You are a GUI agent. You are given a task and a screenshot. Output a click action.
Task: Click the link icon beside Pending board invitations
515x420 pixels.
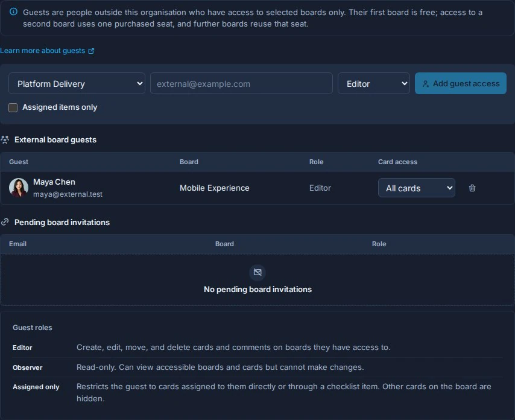tap(5, 222)
